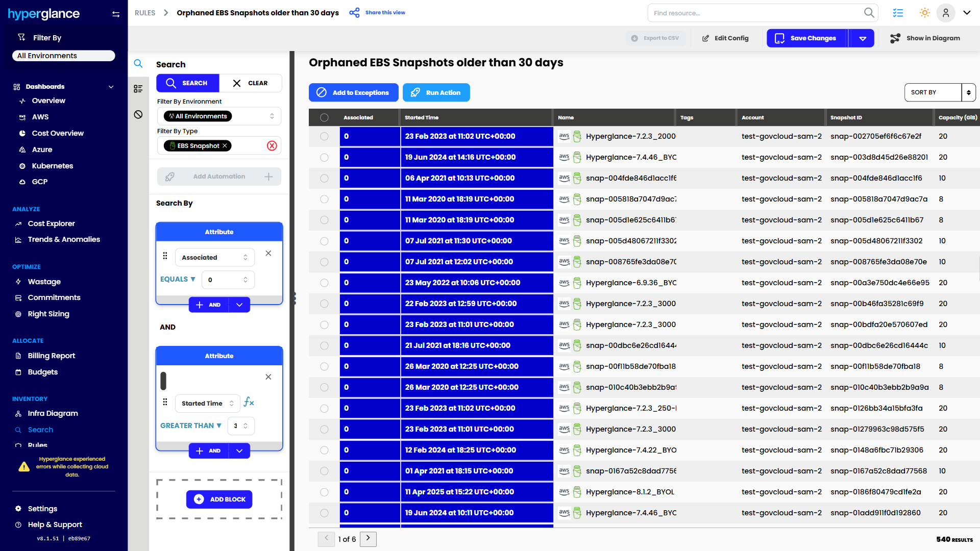Screen dimensions: 980x551
Task: Open the SORT BY dropdown
Action: 939,92
